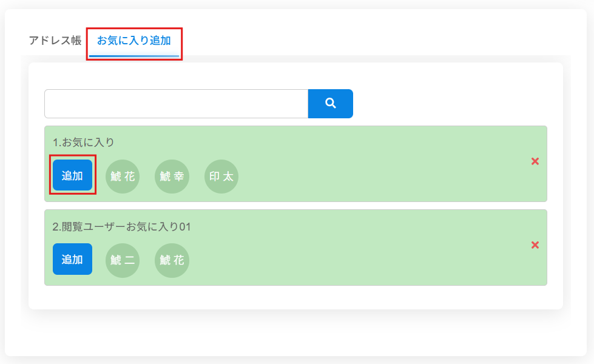The height and width of the screenshot is (364, 594).
Task: Click the 1.お気に入り group title
Action: [x=84, y=143]
